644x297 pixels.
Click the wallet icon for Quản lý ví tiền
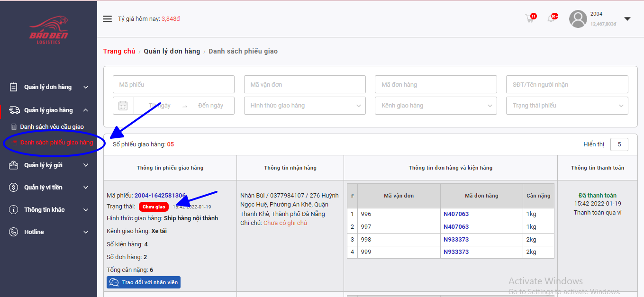point(14,188)
